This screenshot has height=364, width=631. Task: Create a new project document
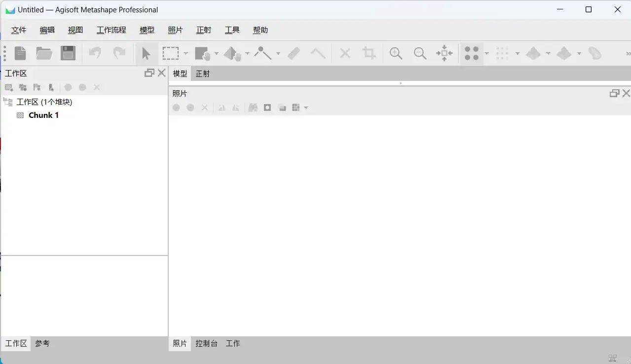(x=20, y=53)
